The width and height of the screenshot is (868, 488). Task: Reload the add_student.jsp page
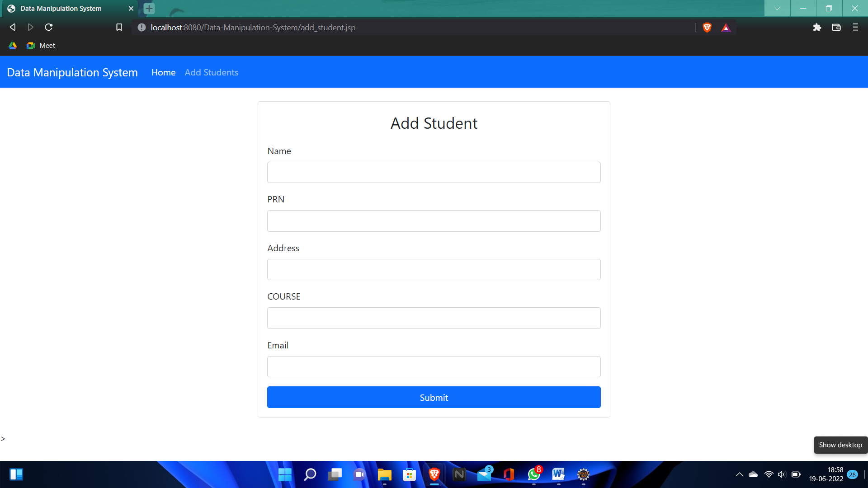coord(49,27)
